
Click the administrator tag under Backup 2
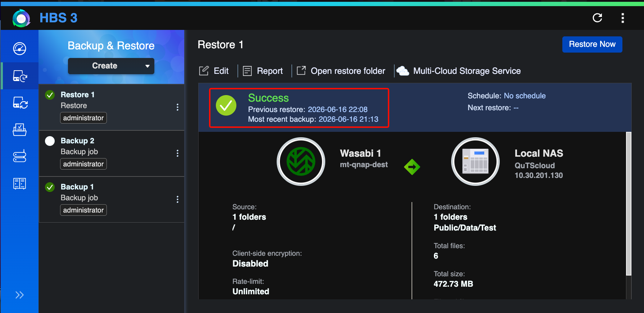(x=83, y=164)
